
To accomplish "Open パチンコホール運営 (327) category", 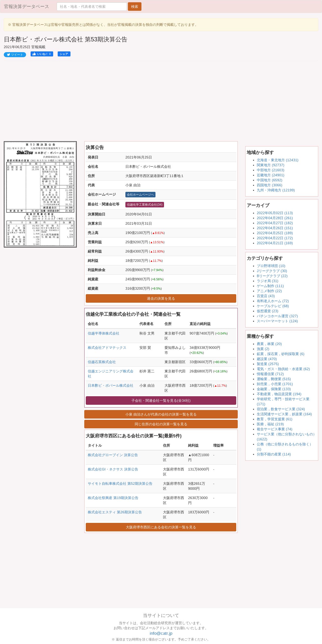I will click(277, 316).
